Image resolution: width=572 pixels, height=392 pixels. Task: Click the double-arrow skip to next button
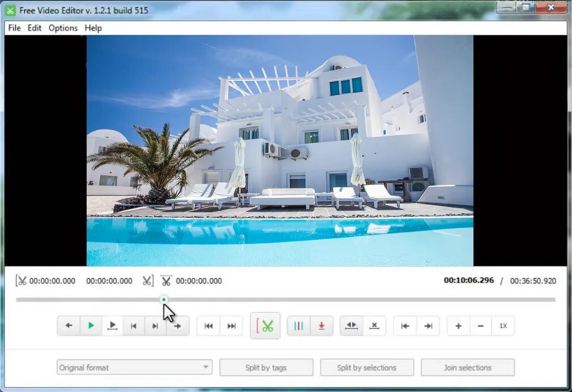[x=231, y=326]
